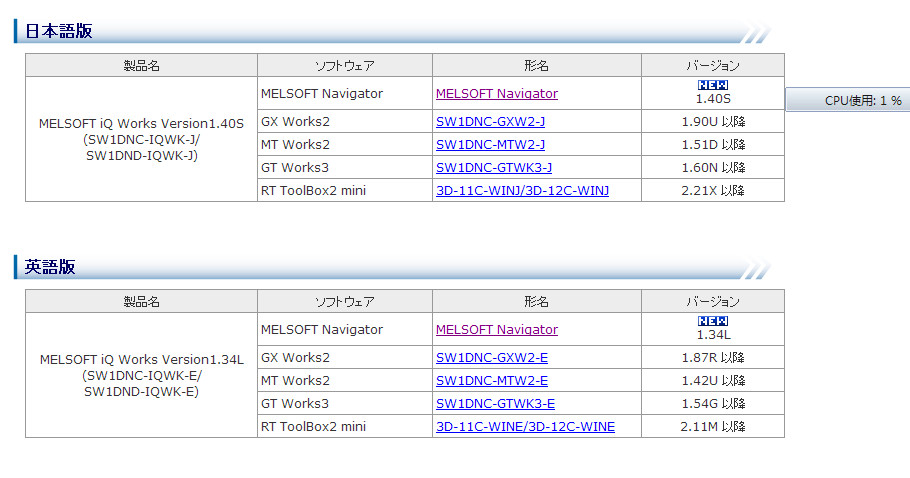Click the 英語版 section heading

pos(50,267)
